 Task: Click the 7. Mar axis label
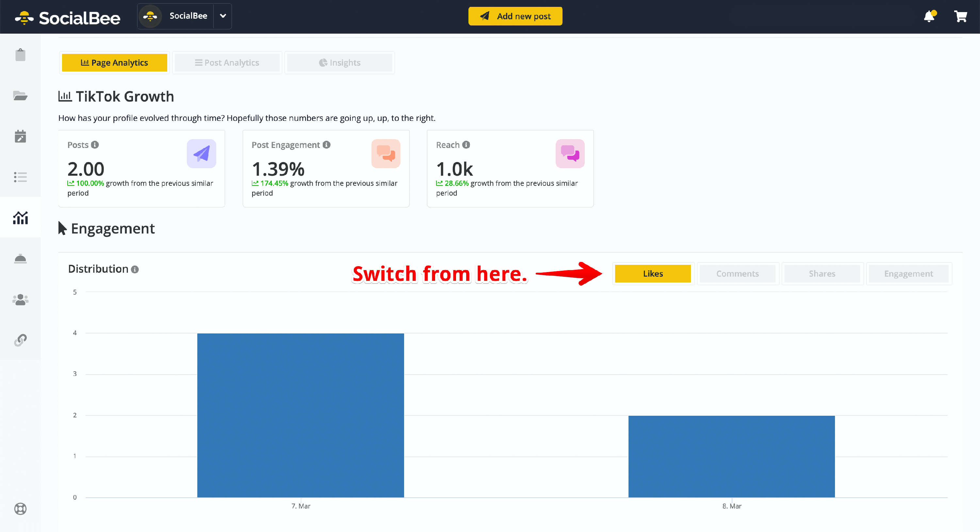pos(301,506)
